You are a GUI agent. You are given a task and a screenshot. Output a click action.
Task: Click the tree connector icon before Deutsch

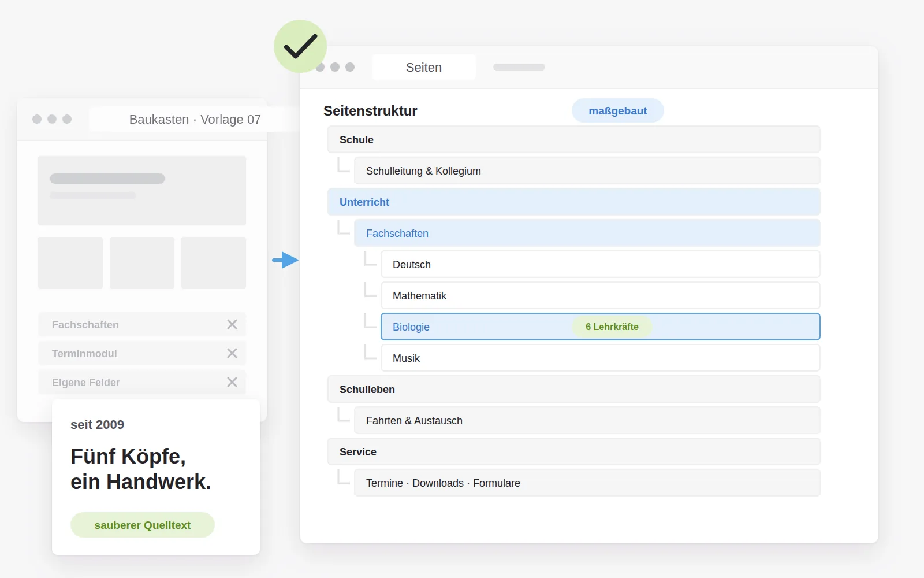tap(370, 259)
